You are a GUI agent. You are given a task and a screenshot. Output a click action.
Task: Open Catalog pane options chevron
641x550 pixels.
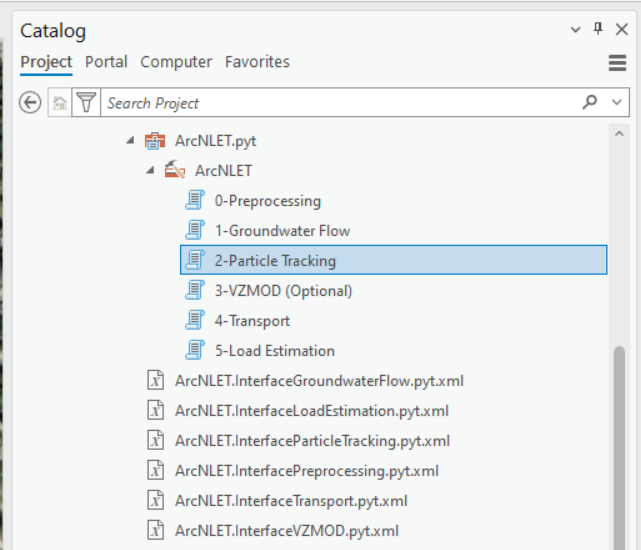(x=575, y=29)
